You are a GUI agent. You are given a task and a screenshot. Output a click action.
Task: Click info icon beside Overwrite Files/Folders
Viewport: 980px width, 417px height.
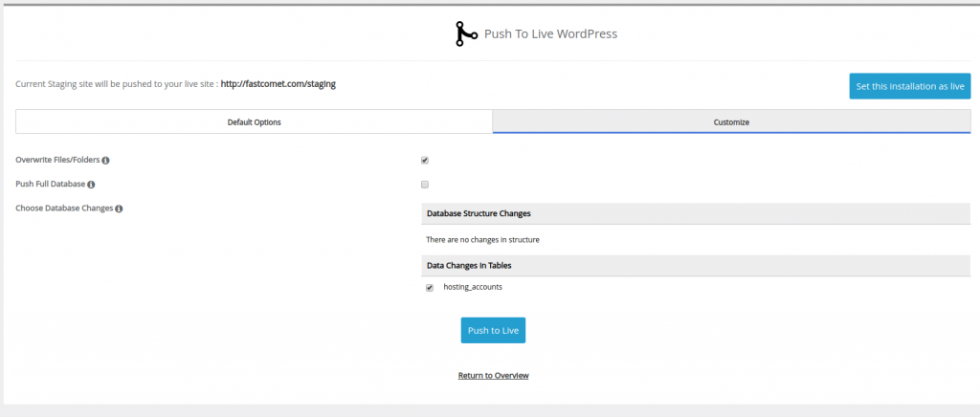coord(105,160)
